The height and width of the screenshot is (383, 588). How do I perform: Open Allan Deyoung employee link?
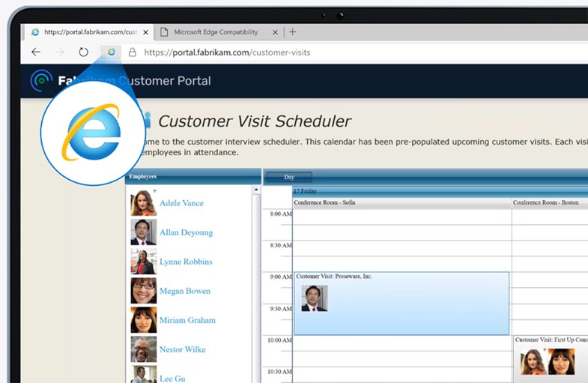[186, 232]
